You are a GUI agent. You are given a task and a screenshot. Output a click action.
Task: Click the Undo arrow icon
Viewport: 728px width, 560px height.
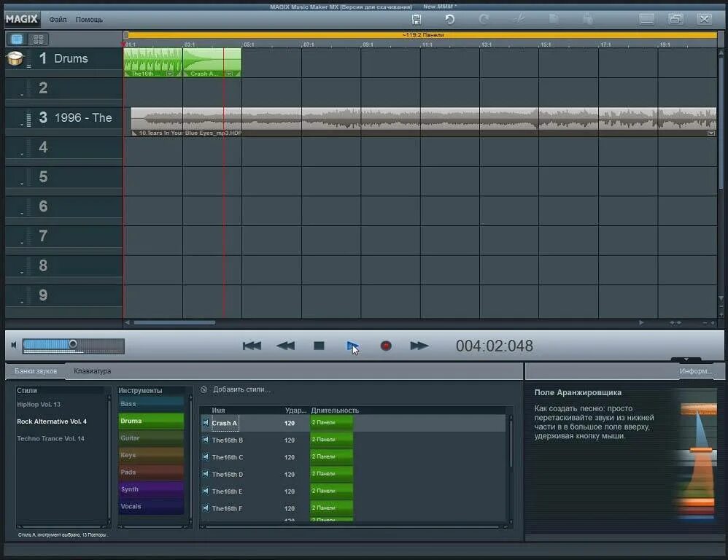tap(449, 19)
